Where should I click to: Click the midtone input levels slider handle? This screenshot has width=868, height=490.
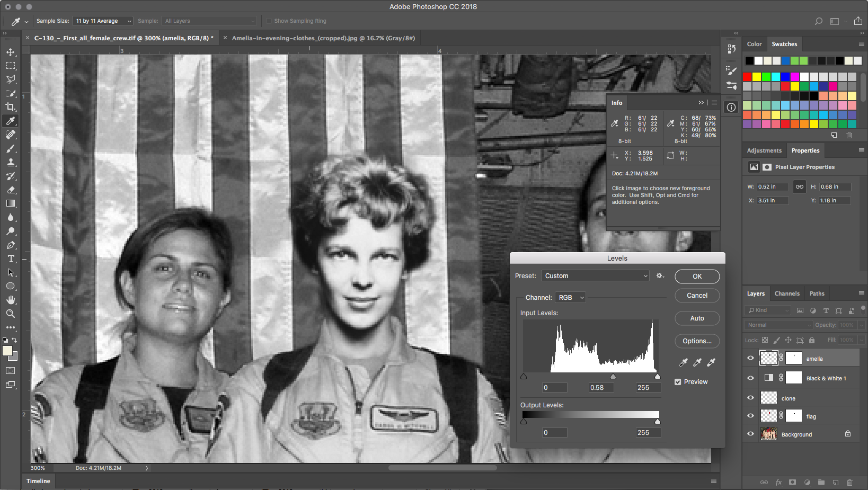(613, 377)
